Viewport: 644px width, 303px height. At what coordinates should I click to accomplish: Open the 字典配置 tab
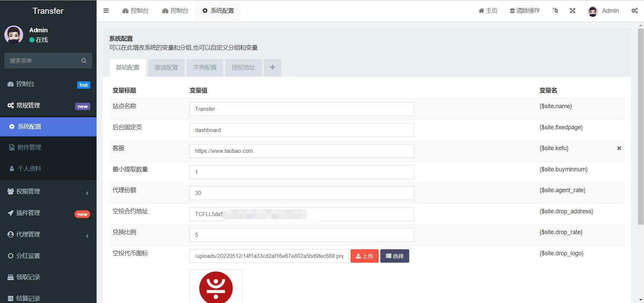pos(205,68)
